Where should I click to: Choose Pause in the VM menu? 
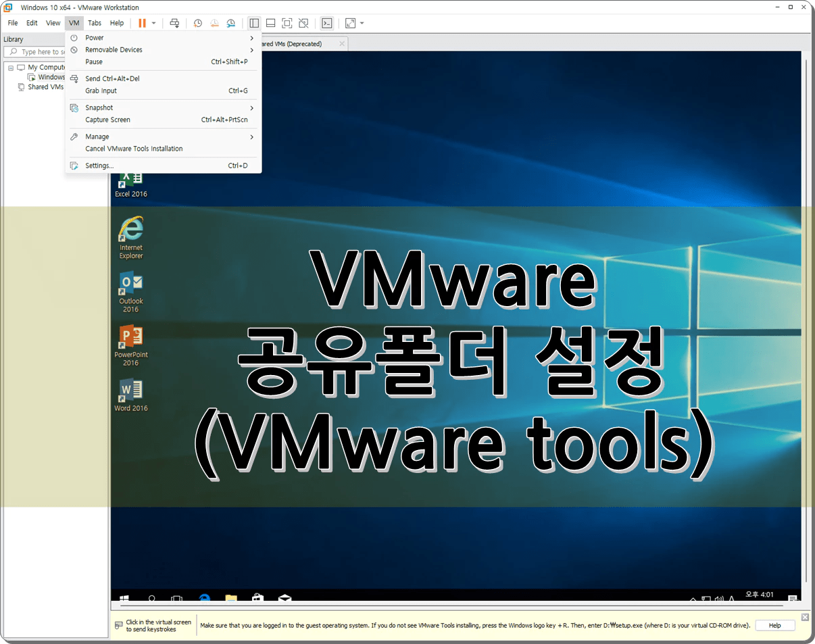(163, 61)
